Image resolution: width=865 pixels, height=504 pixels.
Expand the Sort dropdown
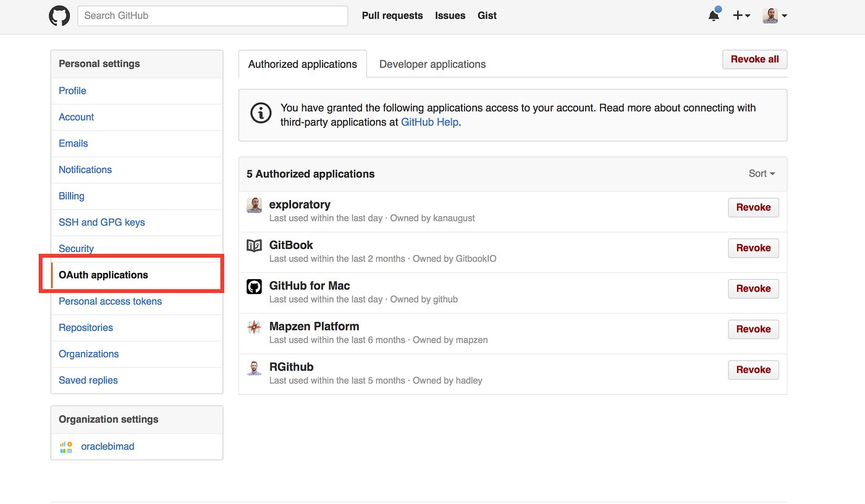click(x=762, y=174)
